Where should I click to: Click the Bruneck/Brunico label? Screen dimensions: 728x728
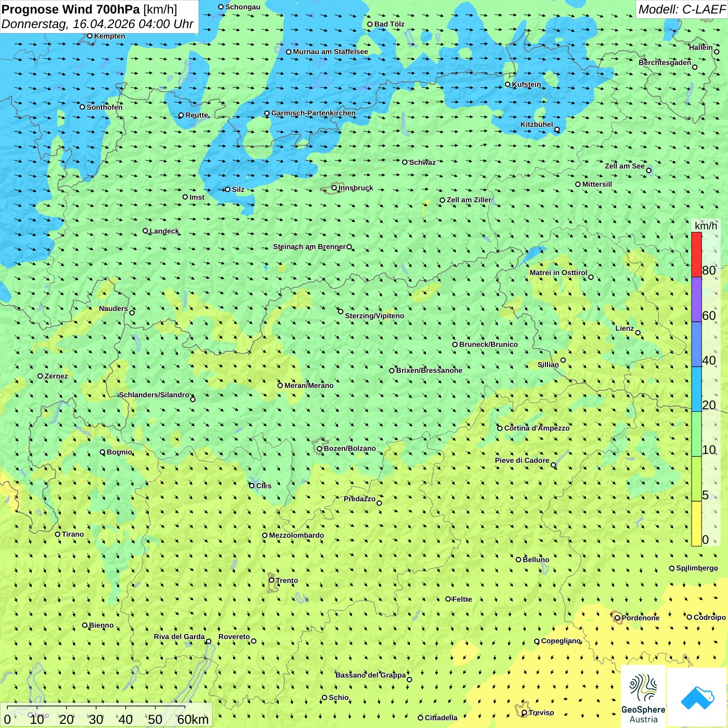pos(488,344)
